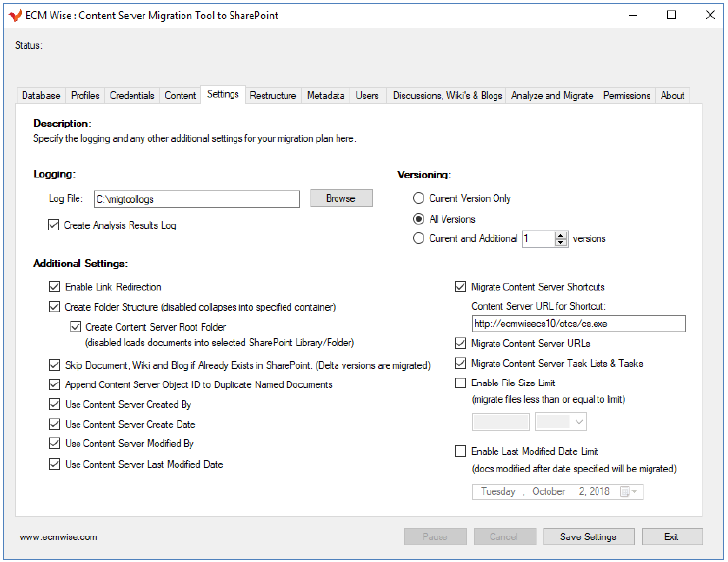Open the Analyze and Migrate tab

point(551,95)
